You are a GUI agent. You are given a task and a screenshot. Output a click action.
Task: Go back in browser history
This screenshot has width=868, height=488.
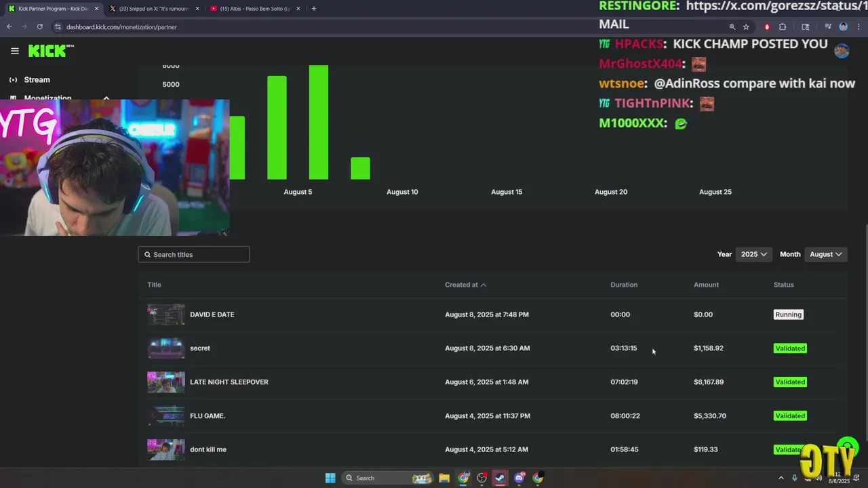click(x=9, y=26)
